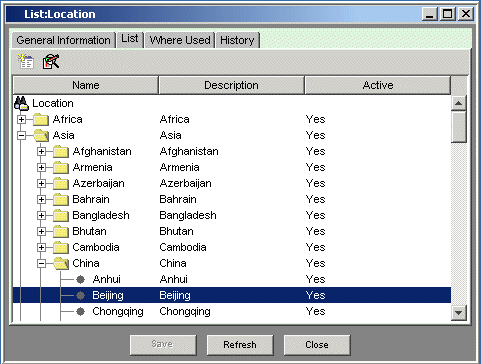Sort by the Name column header
Screen dimensions: 481x364
[86, 85]
